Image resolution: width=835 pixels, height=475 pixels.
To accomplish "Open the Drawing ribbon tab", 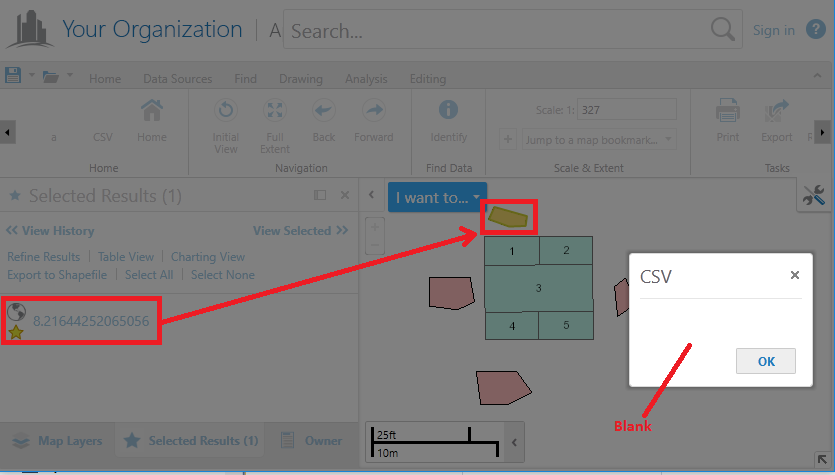I will (301, 79).
